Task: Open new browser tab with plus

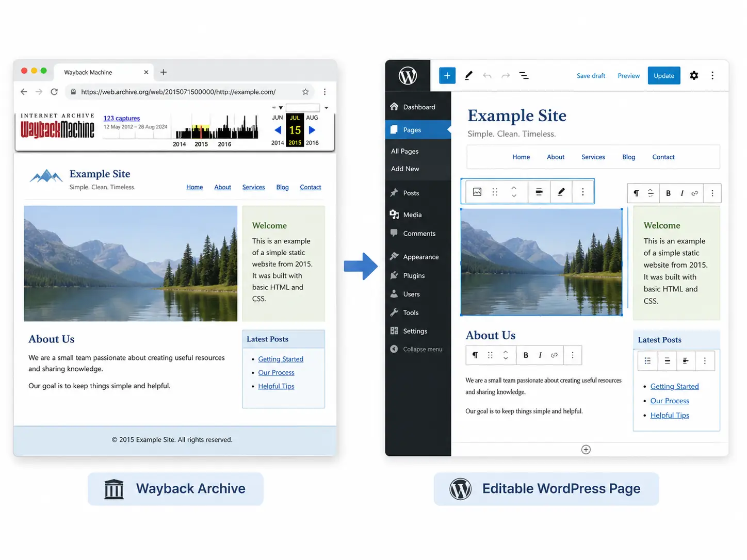Action: [x=164, y=72]
